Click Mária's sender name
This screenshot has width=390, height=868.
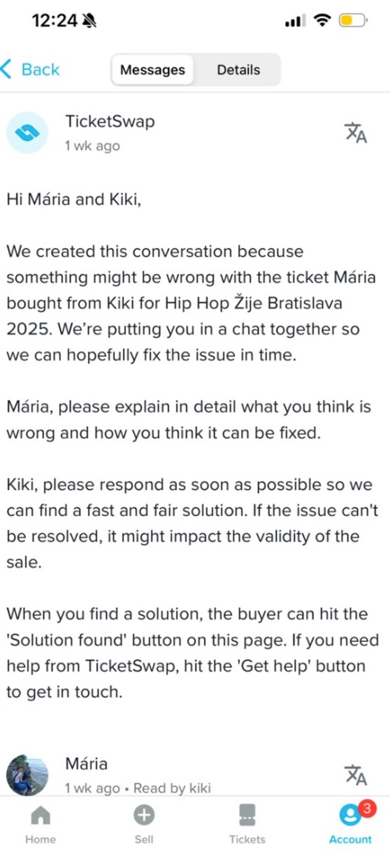point(86,764)
